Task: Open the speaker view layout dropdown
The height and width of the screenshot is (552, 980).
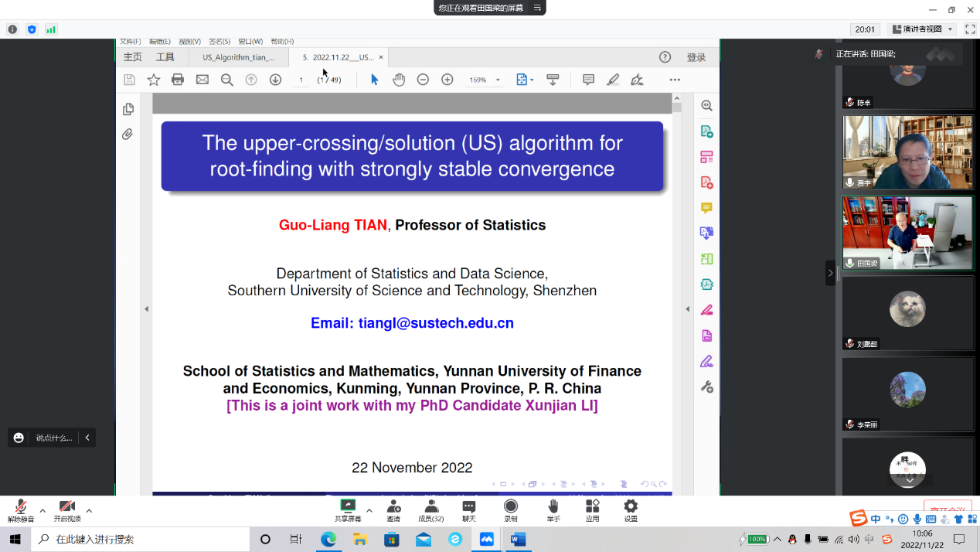Action: point(922,29)
